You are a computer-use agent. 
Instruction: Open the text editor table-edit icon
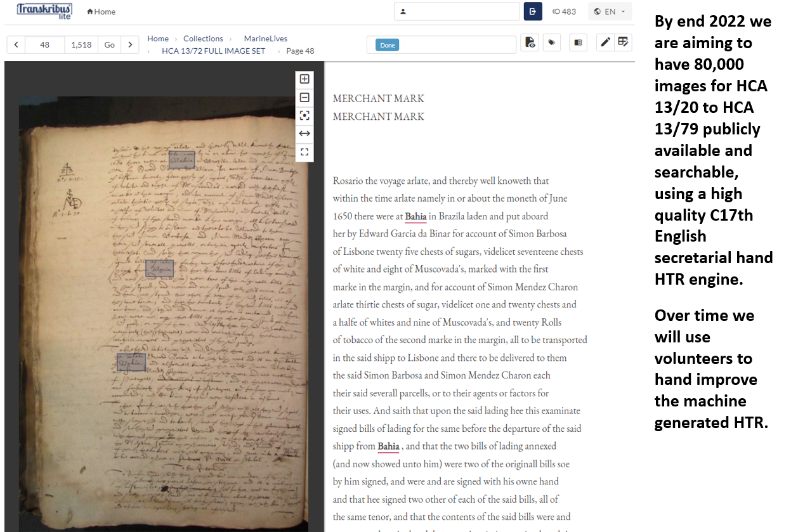623,42
